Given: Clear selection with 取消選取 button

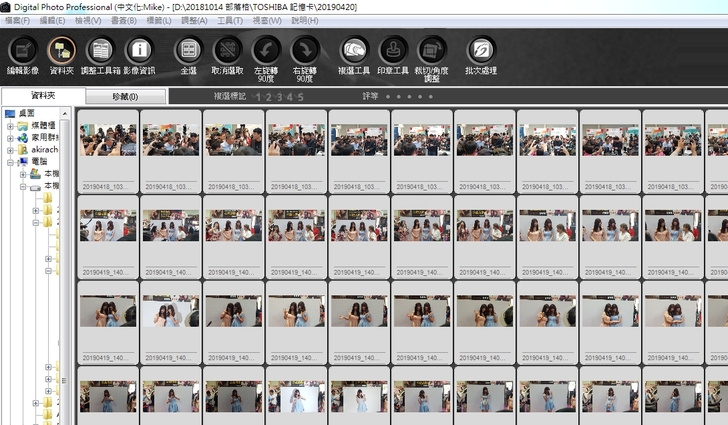Looking at the screenshot, I should (x=227, y=55).
